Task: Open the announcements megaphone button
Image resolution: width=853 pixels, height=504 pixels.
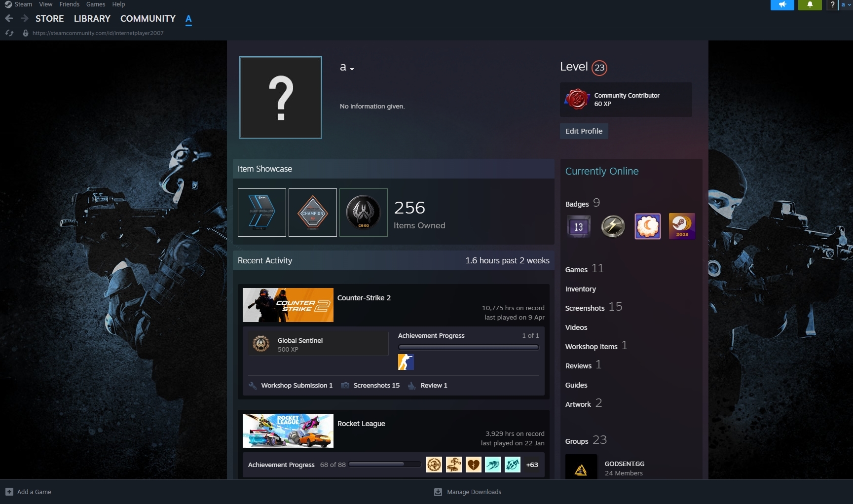Action: (782, 4)
